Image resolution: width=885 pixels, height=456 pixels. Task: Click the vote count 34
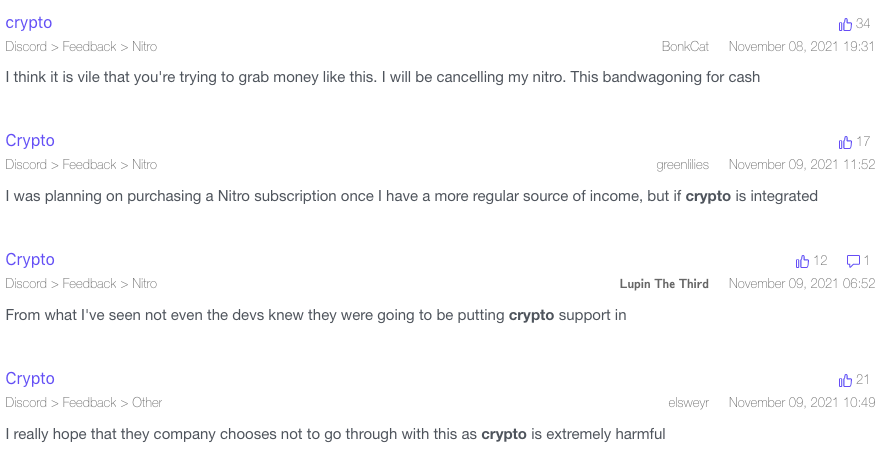tap(863, 24)
